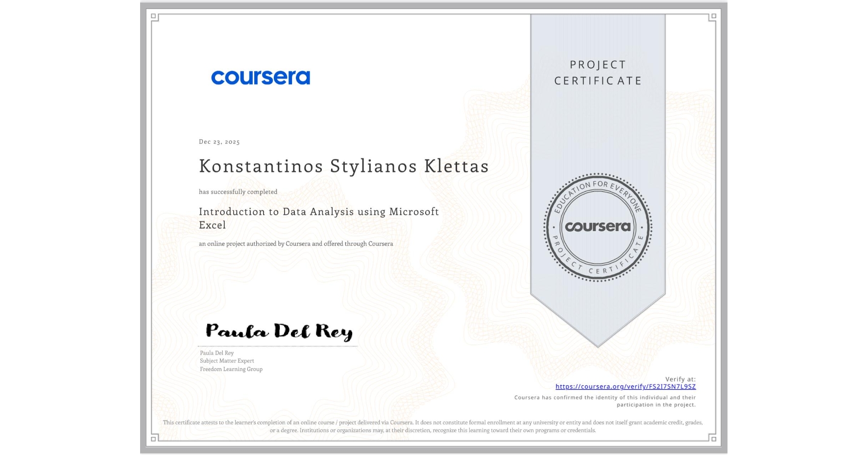This screenshot has height=455, width=868.
Task: Click the Coursera project certificate seal
Action: point(598,227)
